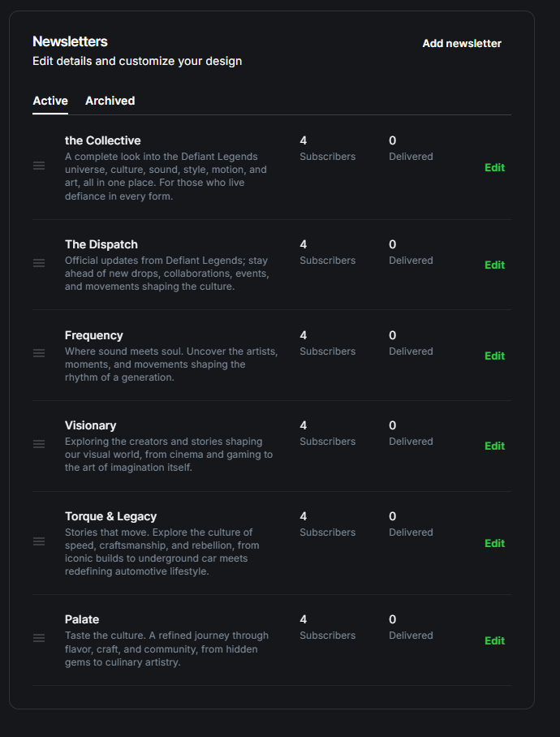The height and width of the screenshot is (737, 560).
Task: Open Edit for Torque & Legacy
Action: (x=494, y=544)
